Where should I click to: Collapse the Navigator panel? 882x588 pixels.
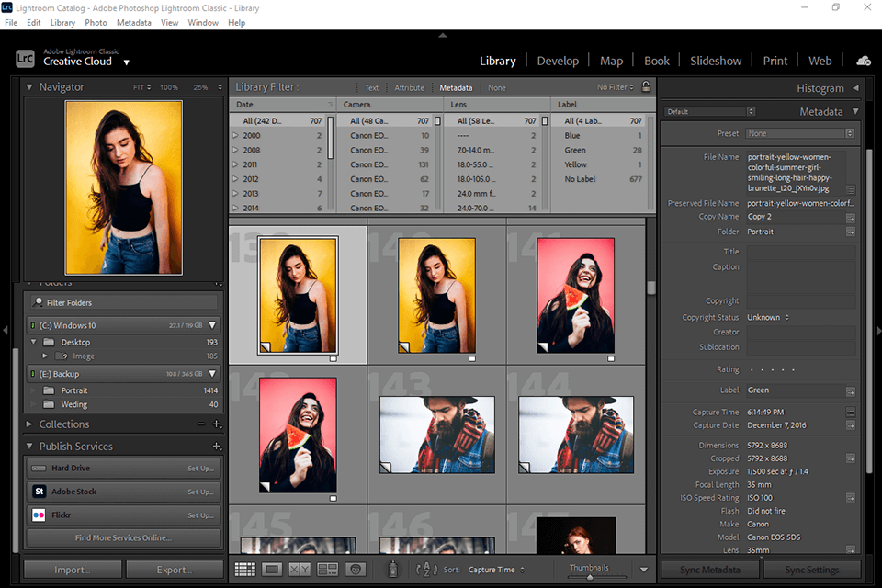coord(29,87)
